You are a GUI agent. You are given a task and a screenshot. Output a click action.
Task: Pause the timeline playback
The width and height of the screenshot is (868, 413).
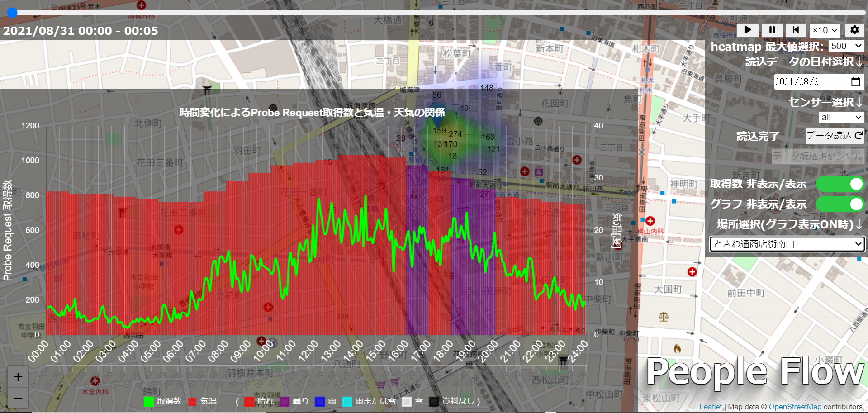click(x=772, y=30)
